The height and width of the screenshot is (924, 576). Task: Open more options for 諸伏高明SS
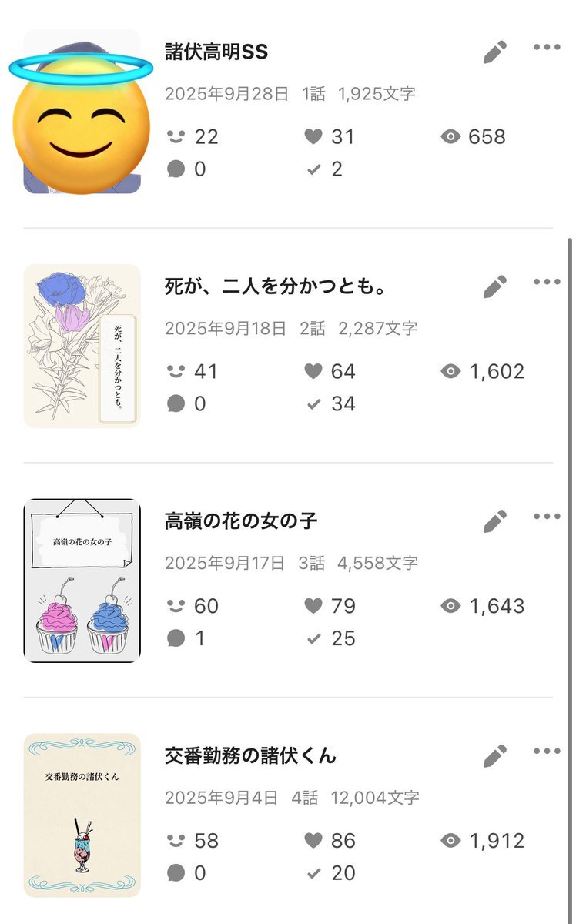tap(547, 48)
